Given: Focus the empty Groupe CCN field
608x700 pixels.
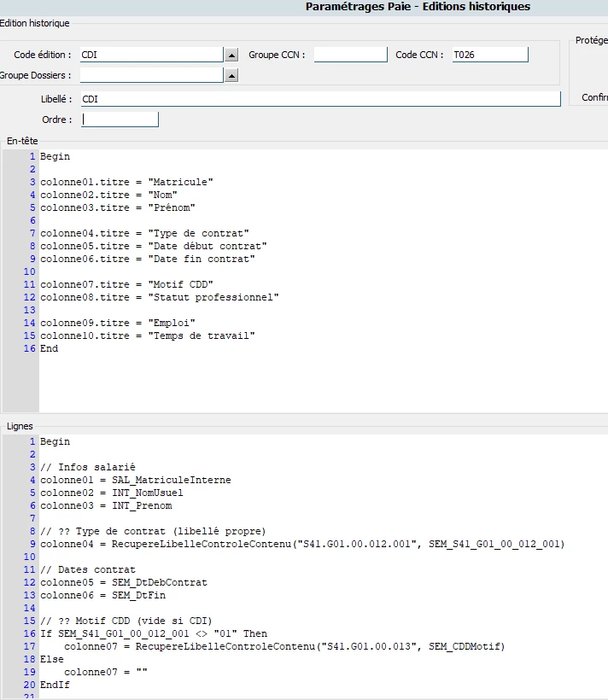Looking at the screenshot, I should pos(350,55).
